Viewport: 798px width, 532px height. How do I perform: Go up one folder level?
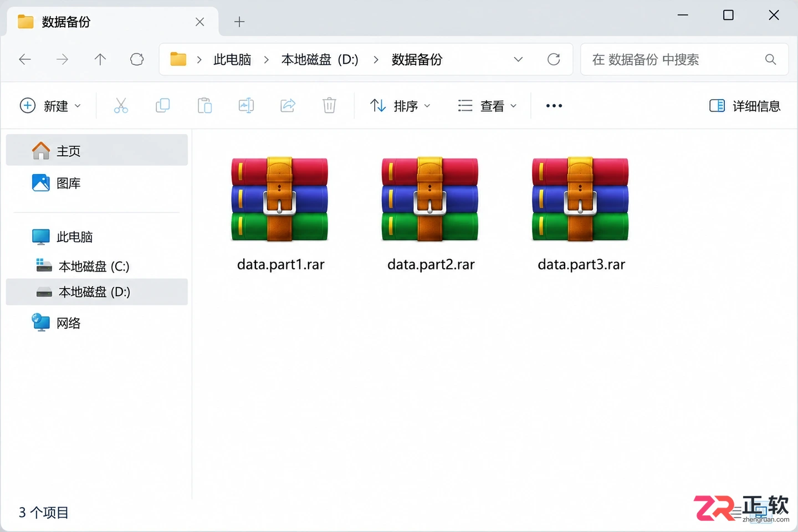[100, 59]
